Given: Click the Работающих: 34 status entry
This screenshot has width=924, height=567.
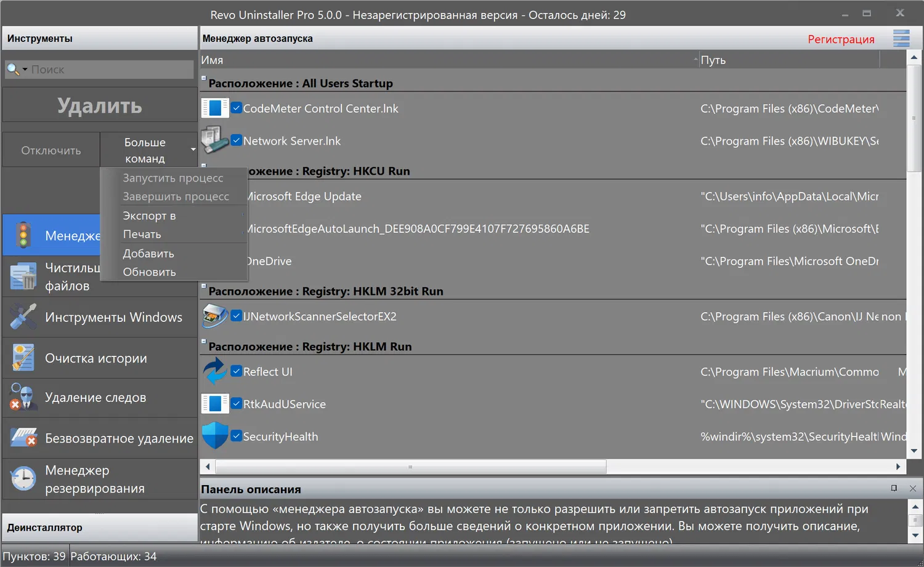Looking at the screenshot, I should click(113, 556).
